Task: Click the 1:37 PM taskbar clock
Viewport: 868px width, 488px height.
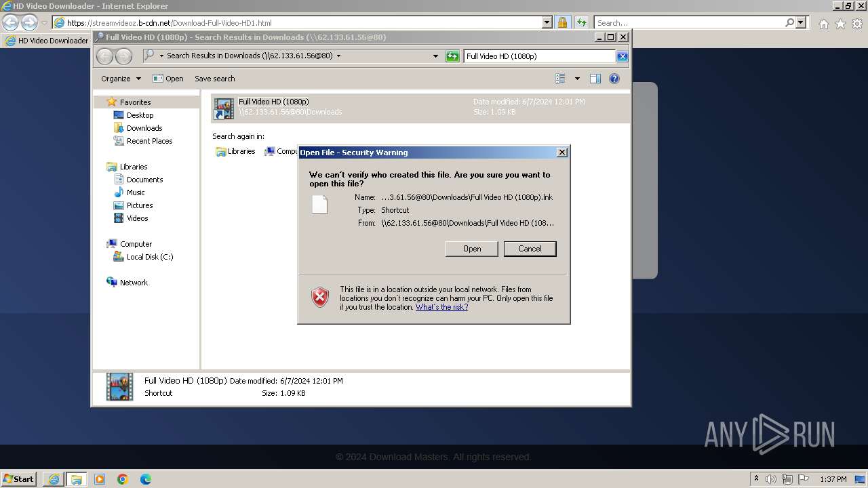Action: (x=833, y=479)
